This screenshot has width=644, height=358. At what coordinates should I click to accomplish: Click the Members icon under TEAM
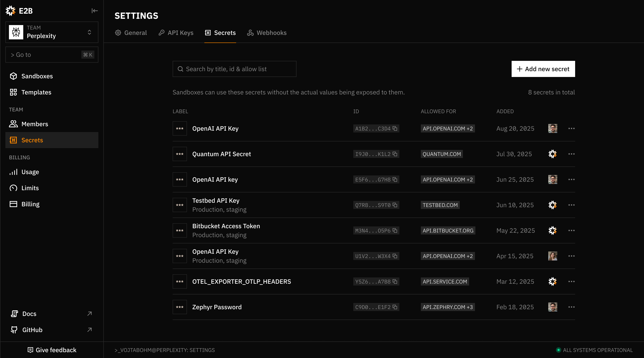coord(13,124)
